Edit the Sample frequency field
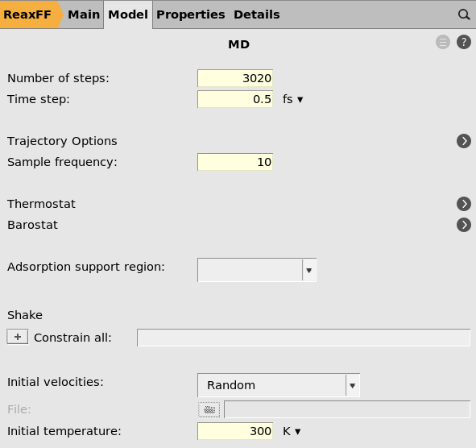476x448 pixels. 235,162
